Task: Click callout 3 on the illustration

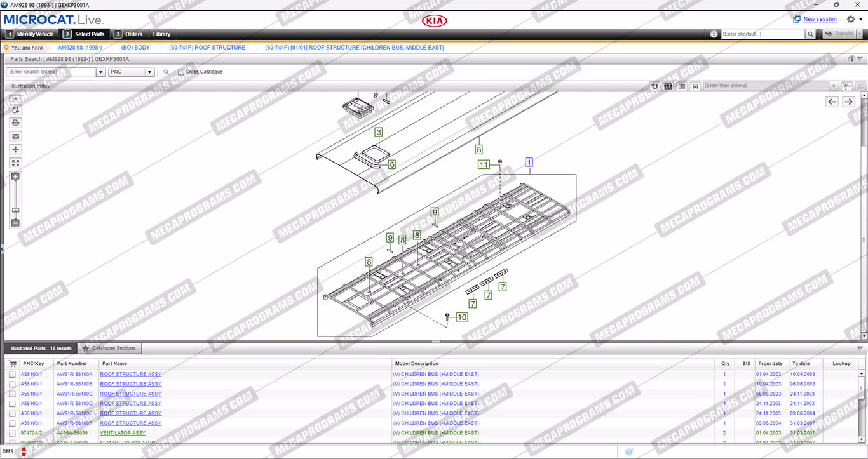Action: [378, 132]
